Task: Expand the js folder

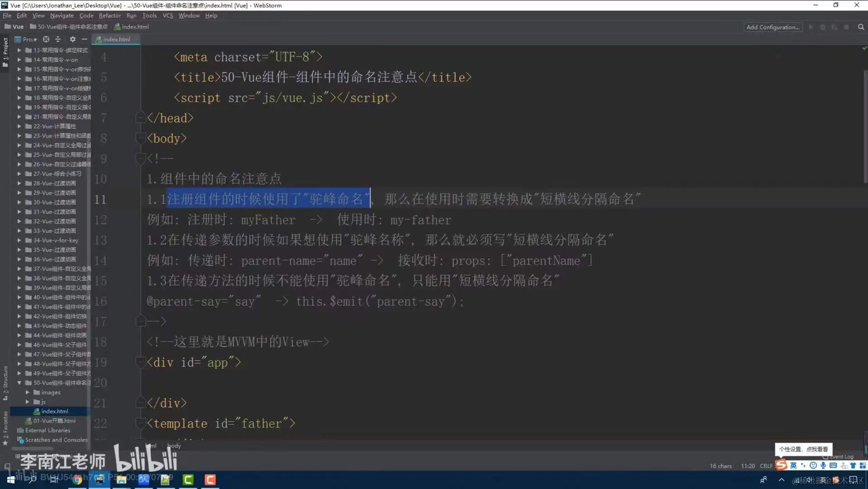Action: click(28, 402)
